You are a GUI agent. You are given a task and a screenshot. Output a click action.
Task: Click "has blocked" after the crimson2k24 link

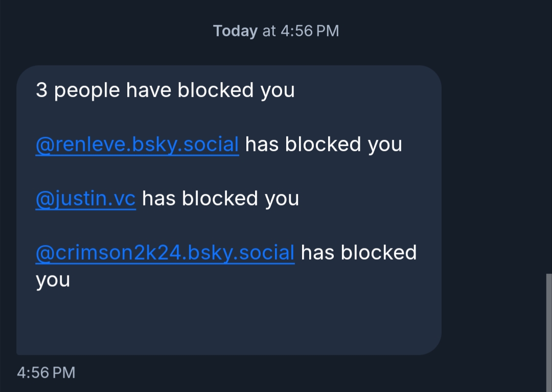[358, 253]
